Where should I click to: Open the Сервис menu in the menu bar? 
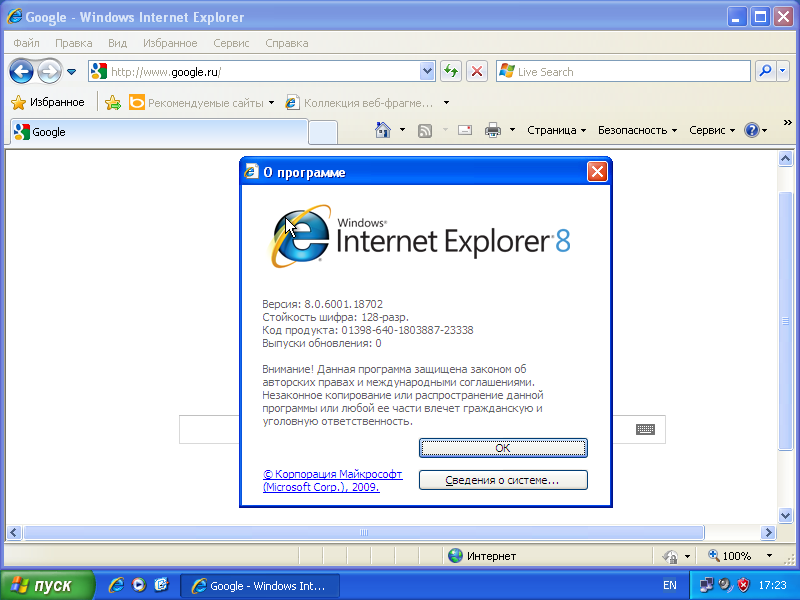click(x=231, y=43)
